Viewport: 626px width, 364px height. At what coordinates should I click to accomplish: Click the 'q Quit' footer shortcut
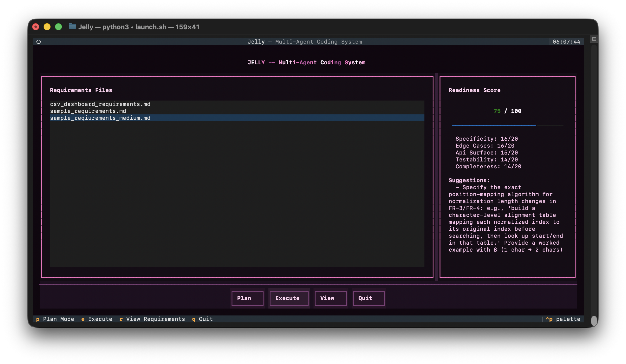203,319
